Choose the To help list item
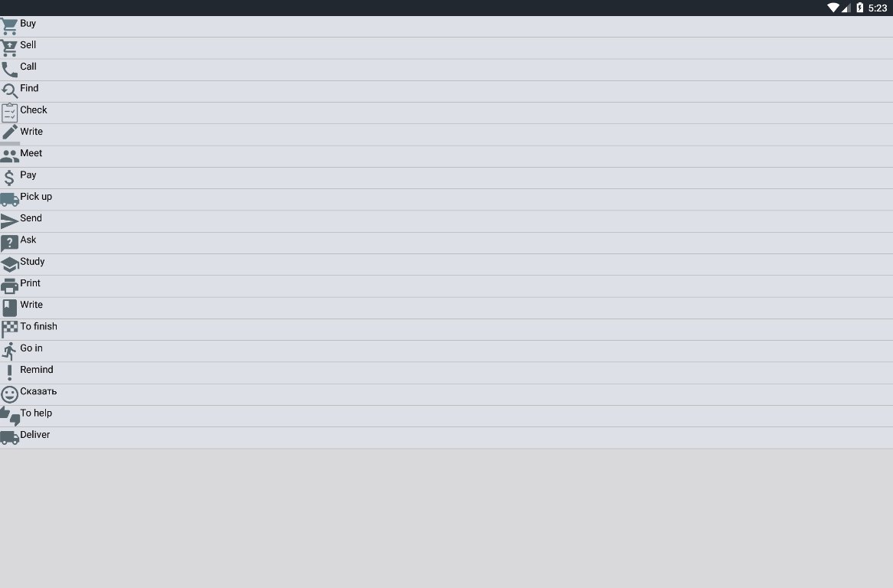Screen dimensions: 893x588 pyautogui.click(x=446, y=416)
